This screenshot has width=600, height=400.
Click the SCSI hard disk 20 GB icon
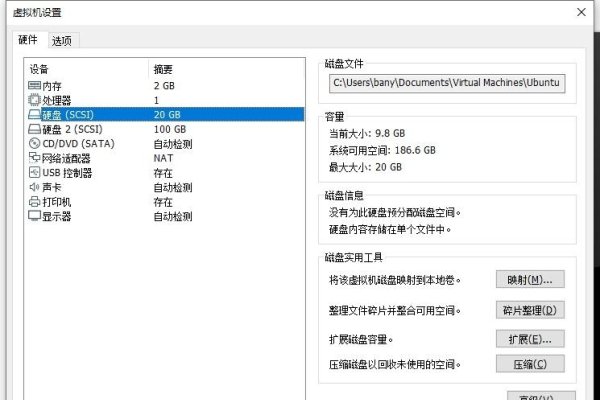pos(34,114)
